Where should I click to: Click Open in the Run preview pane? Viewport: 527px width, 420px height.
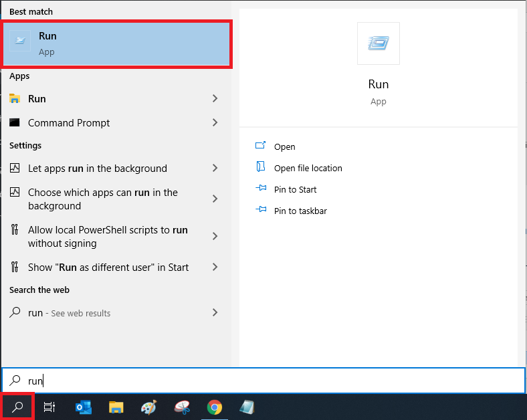click(x=284, y=147)
